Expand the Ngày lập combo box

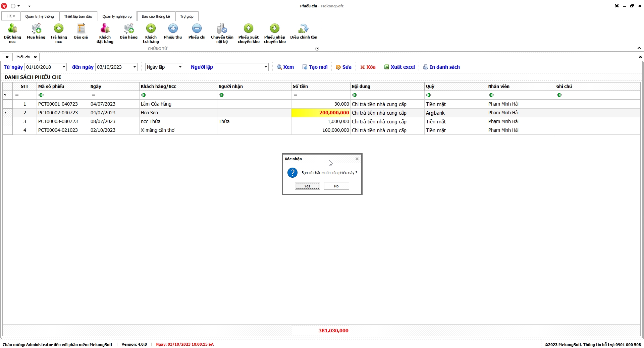point(180,67)
